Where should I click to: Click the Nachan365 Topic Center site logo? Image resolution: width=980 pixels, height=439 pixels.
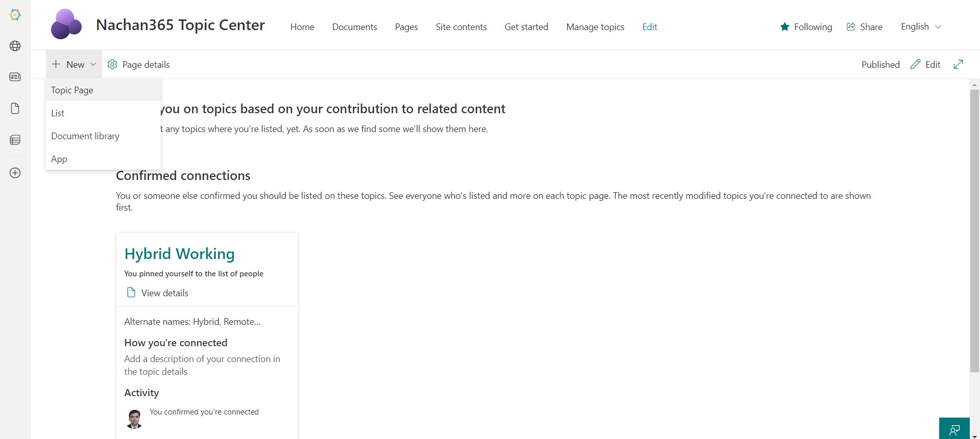66,24
